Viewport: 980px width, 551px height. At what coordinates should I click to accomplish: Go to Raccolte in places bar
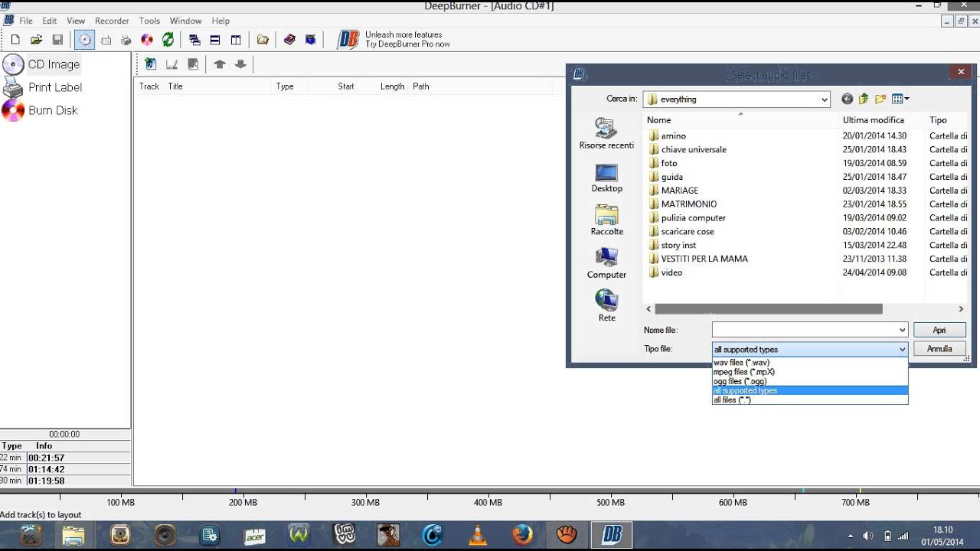[606, 220]
